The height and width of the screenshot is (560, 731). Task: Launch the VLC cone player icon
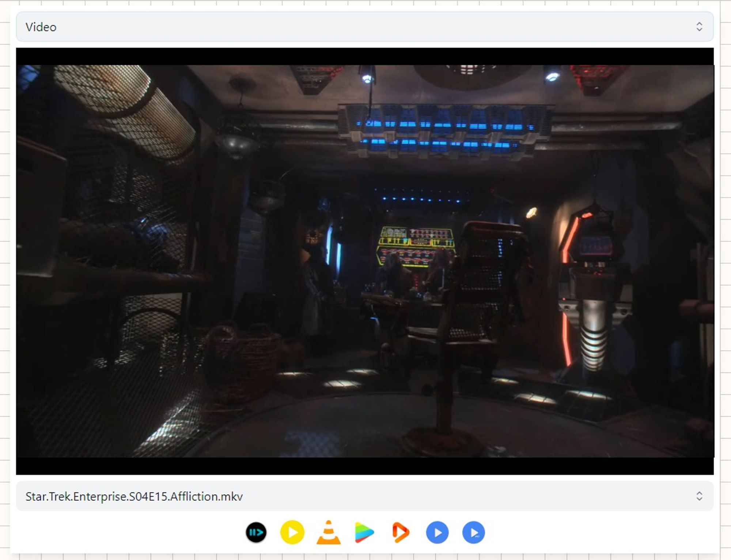pyautogui.click(x=328, y=532)
